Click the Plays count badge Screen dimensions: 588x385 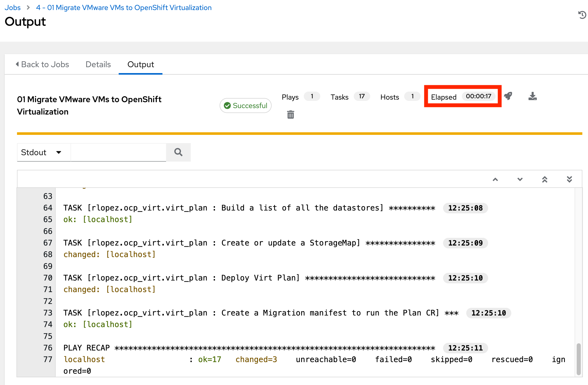point(312,96)
